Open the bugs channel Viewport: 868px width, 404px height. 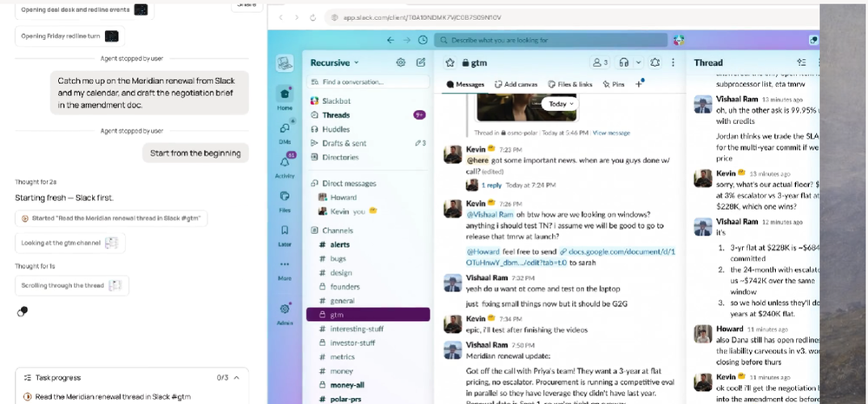click(367, 258)
